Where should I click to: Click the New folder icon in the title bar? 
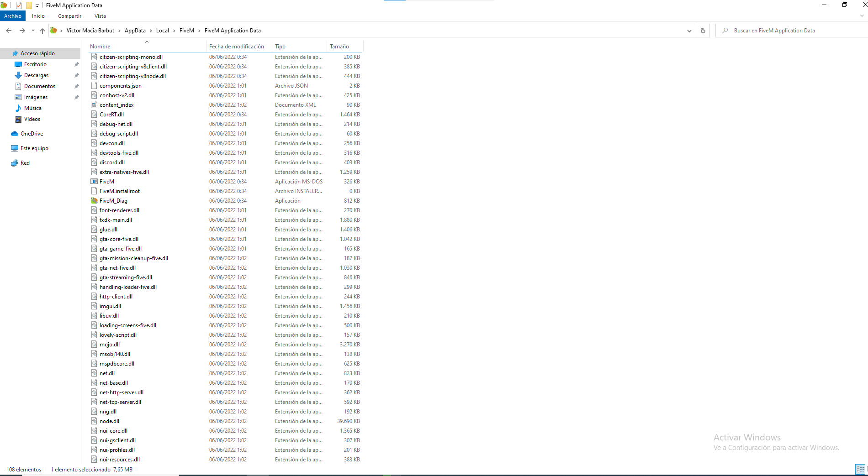[29, 5]
